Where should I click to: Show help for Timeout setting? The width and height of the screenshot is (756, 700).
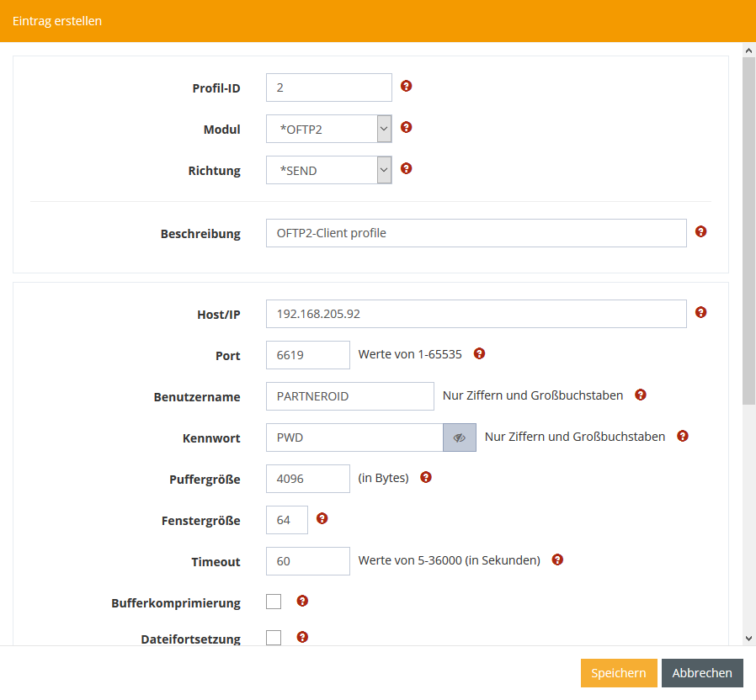click(556, 559)
